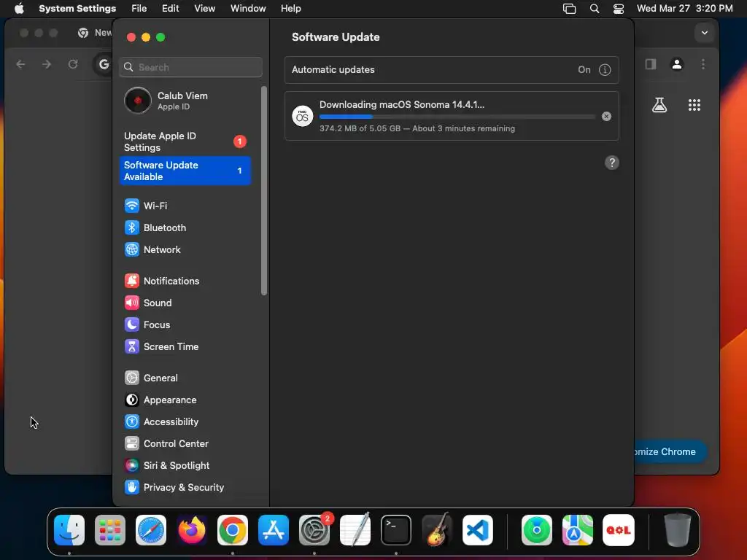
Task: Open Google apps grid in Chrome
Action: [694, 105]
